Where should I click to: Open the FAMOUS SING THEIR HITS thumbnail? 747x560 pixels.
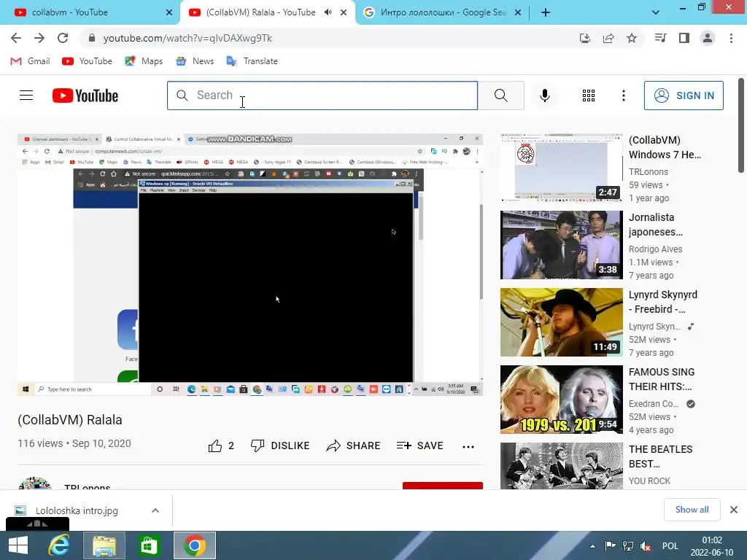(x=561, y=400)
